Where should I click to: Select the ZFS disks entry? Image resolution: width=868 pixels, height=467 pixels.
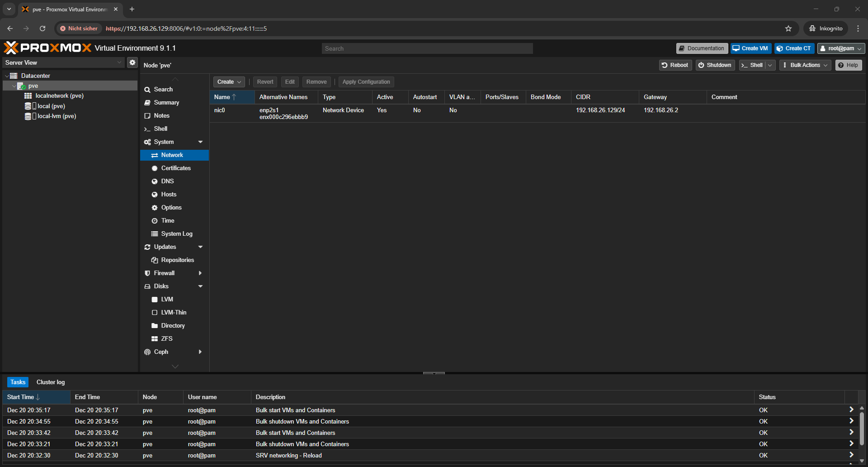166,339
